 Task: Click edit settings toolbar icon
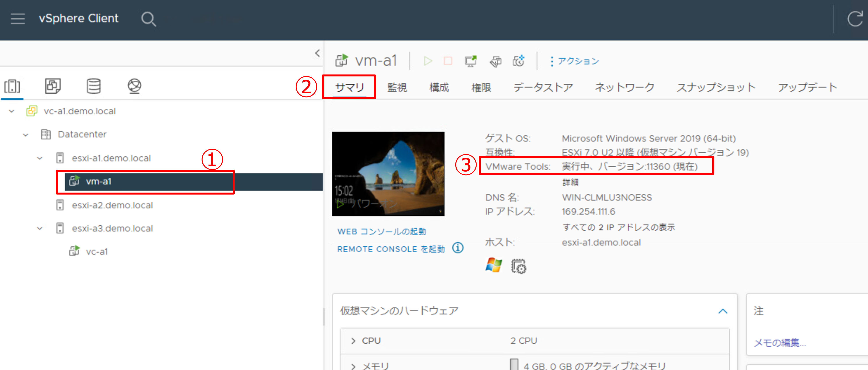click(495, 61)
